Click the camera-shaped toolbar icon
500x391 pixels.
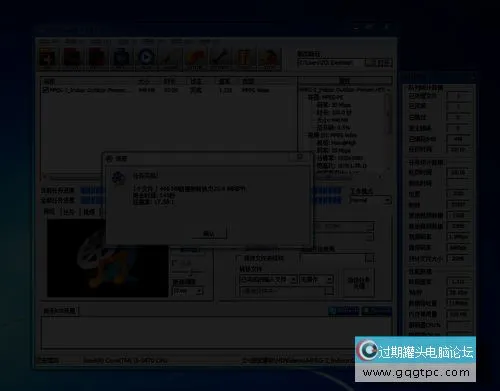click(121, 58)
